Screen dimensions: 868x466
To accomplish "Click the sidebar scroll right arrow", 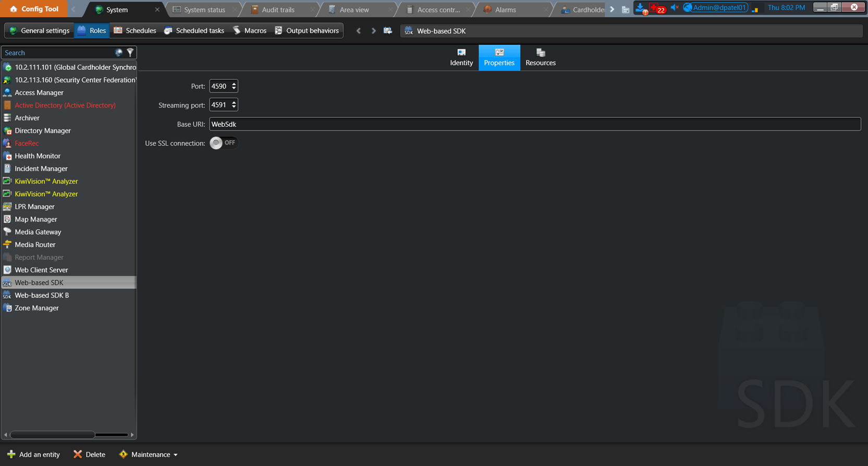I will tap(132, 435).
